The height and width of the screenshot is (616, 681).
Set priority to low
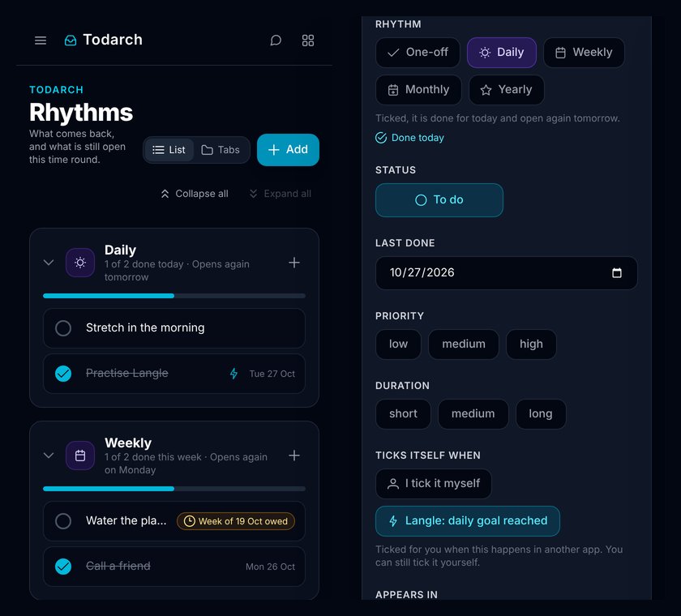398,344
